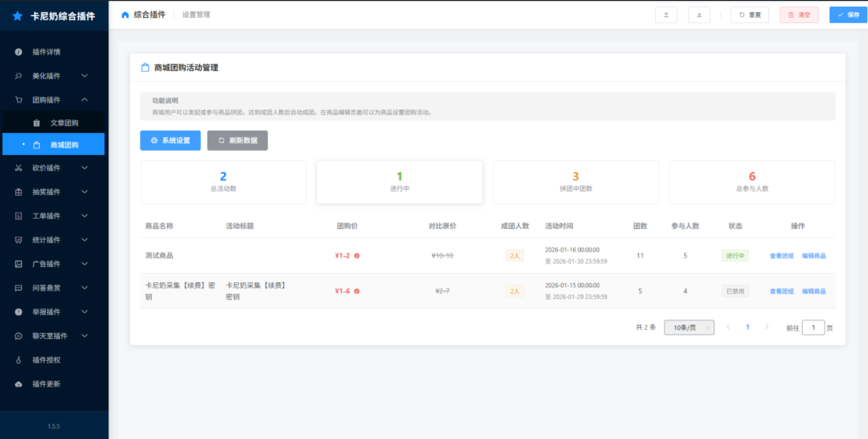Collapse the 团购插件 submenu chevron
Viewport: 868px width, 439px height.
[85, 100]
